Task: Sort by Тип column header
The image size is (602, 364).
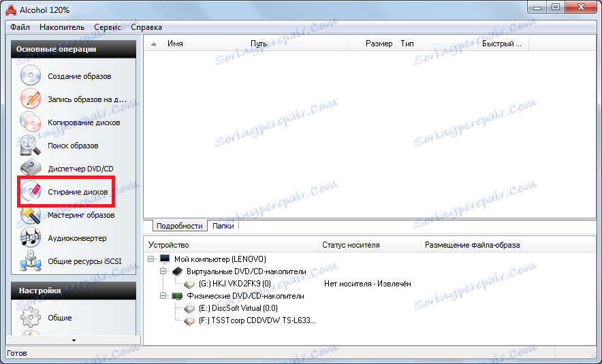Action: [437, 44]
